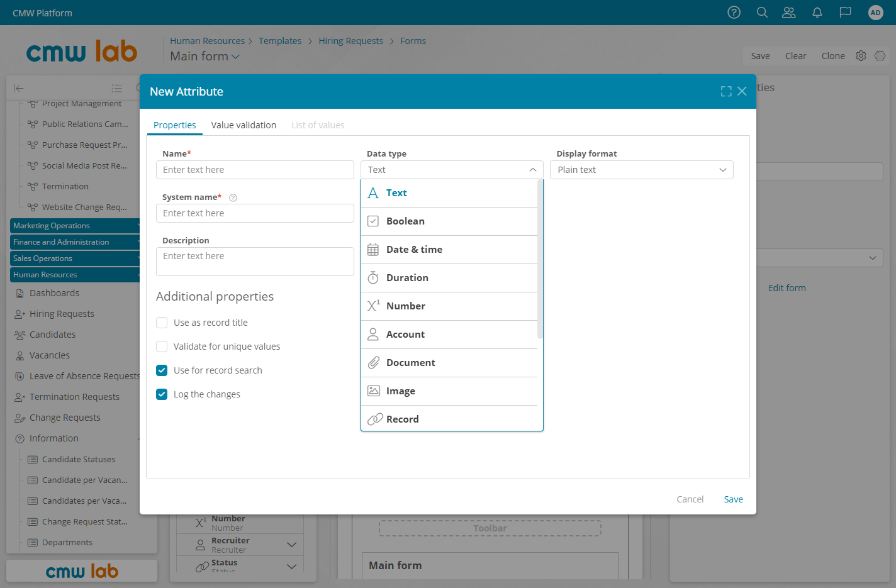Check Use as record title
The image size is (896, 588).
click(162, 323)
